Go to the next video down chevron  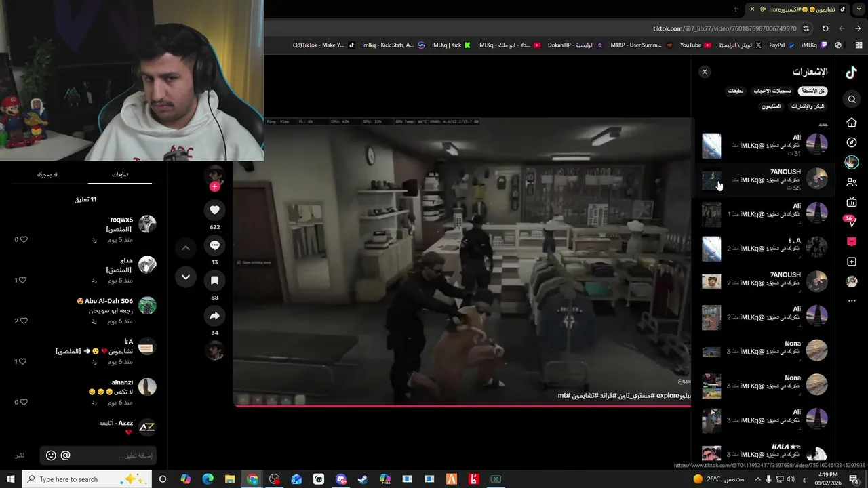coord(185,277)
